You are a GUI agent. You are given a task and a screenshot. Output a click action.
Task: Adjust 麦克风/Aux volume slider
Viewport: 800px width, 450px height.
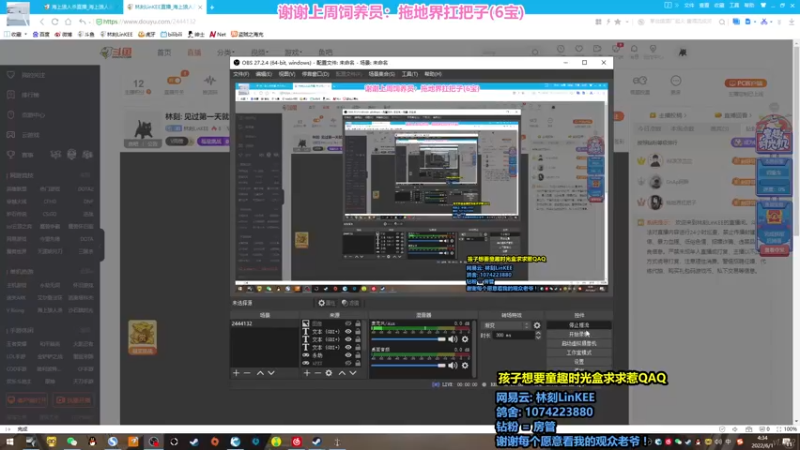click(408, 339)
